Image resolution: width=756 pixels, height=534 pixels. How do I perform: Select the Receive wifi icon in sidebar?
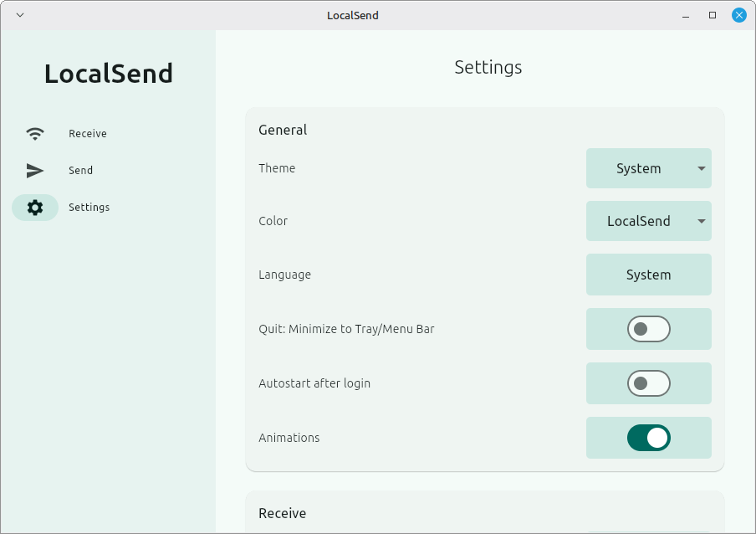[34, 133]
